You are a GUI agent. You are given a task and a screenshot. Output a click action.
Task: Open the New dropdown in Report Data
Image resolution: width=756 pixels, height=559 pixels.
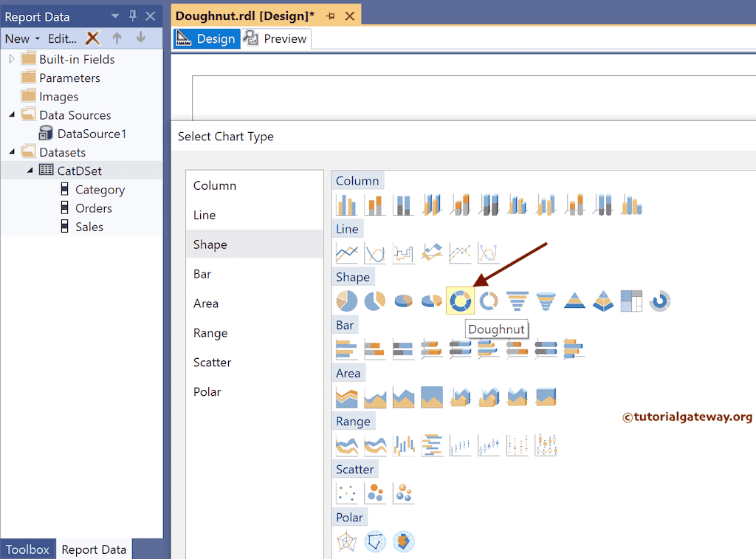22,38
